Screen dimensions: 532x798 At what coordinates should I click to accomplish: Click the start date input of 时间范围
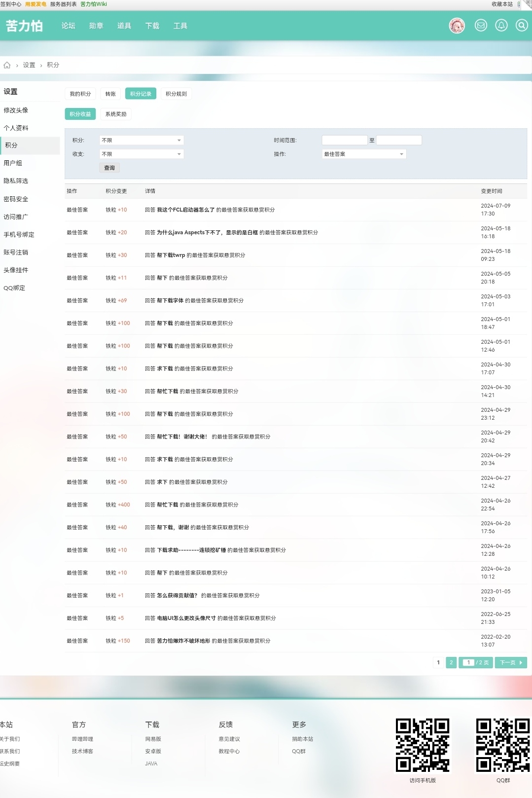(x=345, y=141)
